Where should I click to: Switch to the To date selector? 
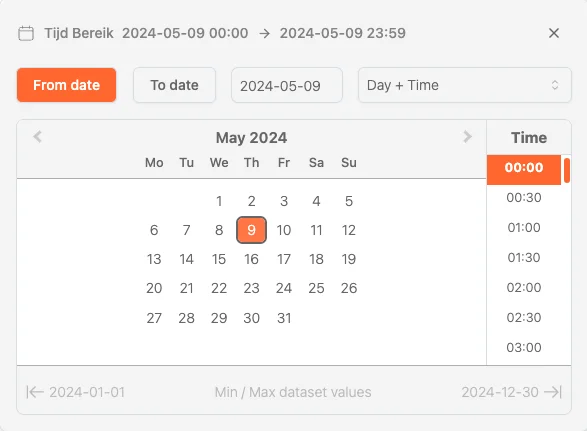coord(174,85)
